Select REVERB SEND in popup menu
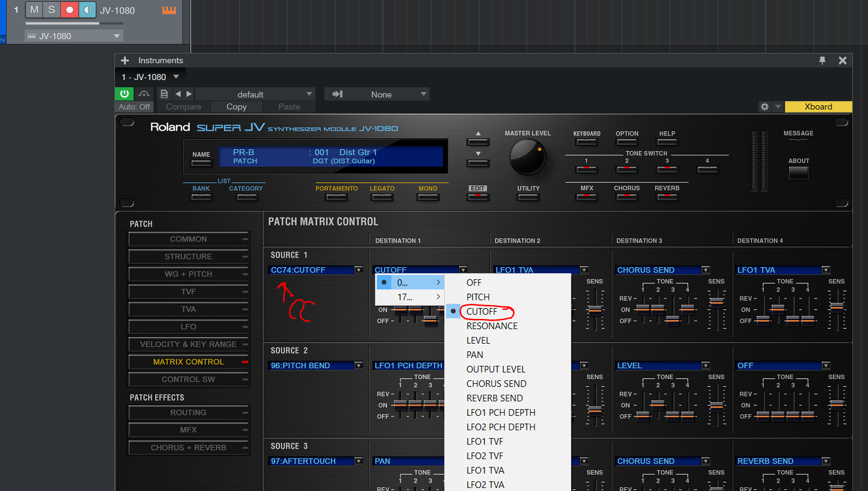The width and height of the screenshot is (868, 491). point(507,398)
